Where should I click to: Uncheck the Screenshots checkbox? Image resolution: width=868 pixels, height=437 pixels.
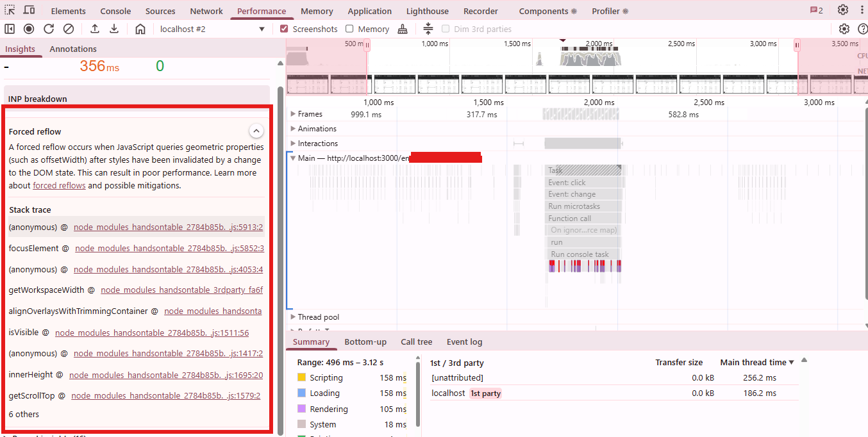pyautogui.click(x=283, y=28)
